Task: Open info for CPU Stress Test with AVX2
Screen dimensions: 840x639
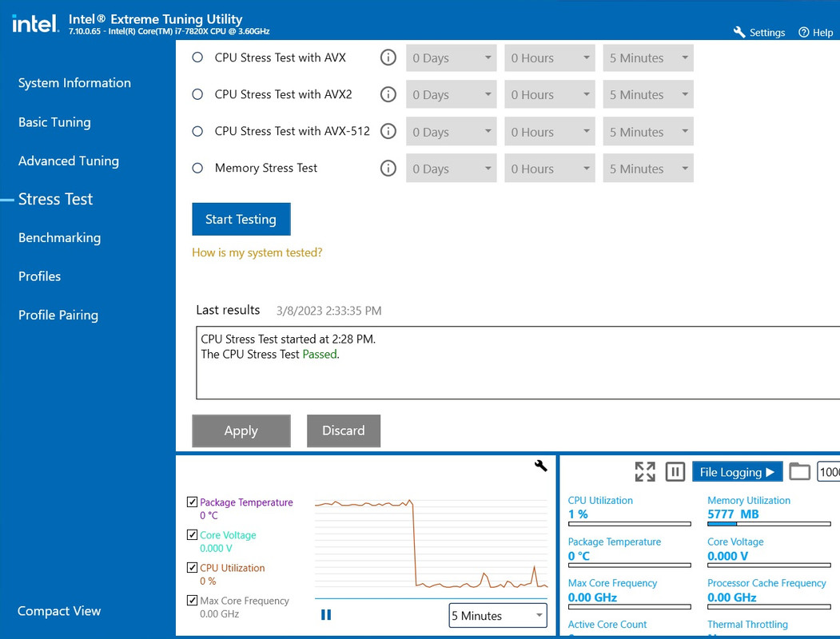Action: (x=388, y=94)
